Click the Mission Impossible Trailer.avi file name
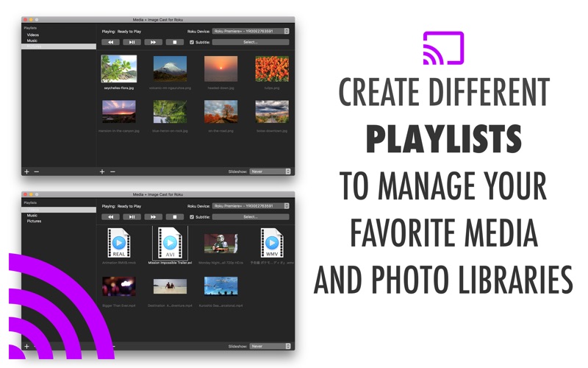 coord(170,263)
